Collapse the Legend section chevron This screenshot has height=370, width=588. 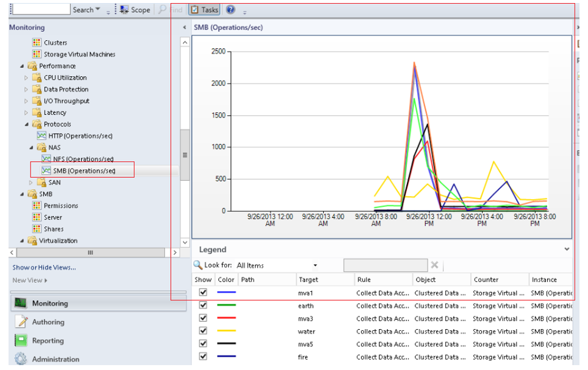tap(567, 250)
